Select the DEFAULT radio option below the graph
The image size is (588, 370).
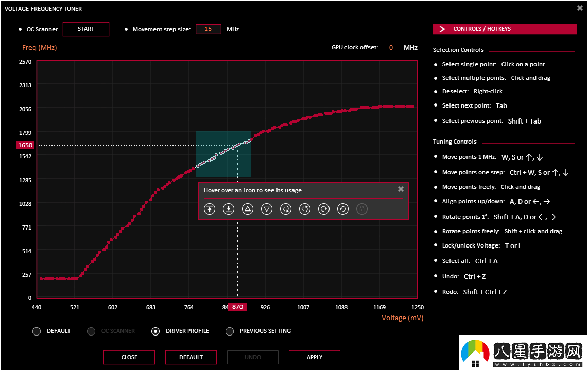point(37,331)
